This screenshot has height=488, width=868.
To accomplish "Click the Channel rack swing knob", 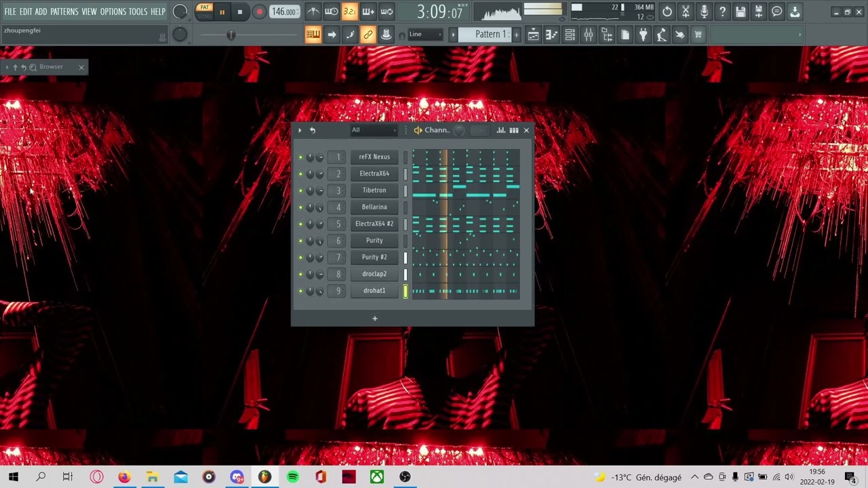I will click(x=459, y=130).
